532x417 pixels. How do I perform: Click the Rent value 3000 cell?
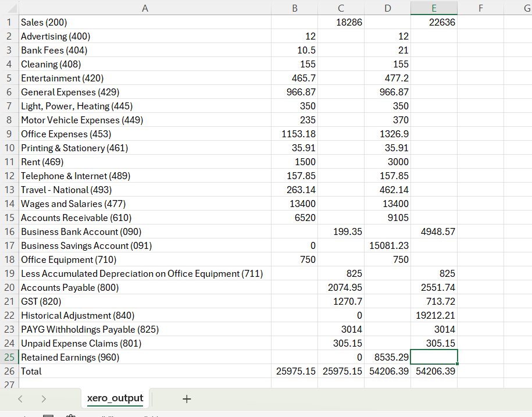pyautogui.click(x=387, y=162)
